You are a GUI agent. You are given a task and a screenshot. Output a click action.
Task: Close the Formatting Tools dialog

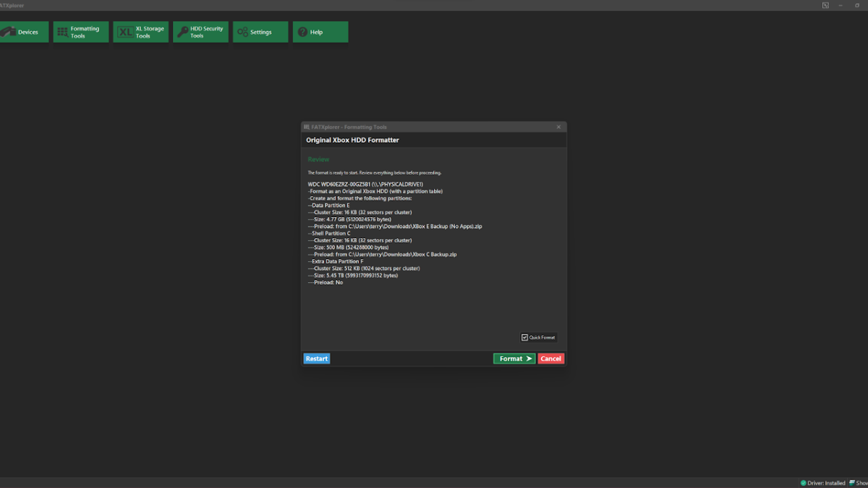(x=558, y=127)
